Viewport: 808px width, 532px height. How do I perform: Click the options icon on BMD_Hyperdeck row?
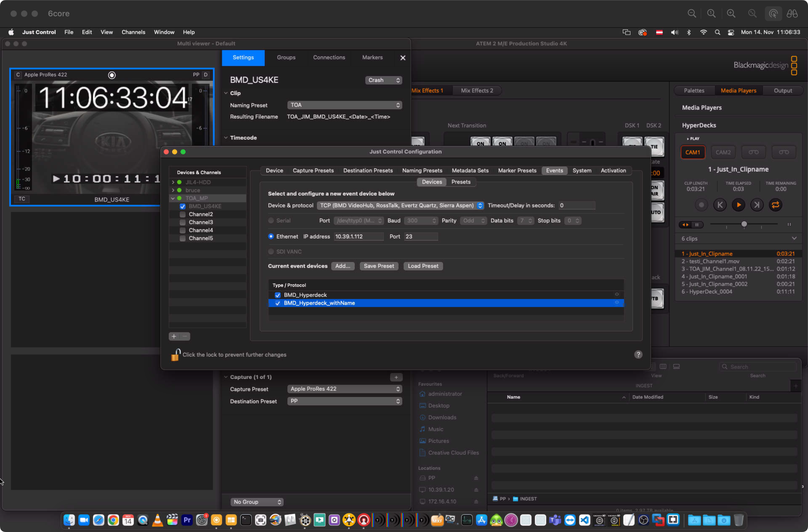click(617, 294)
